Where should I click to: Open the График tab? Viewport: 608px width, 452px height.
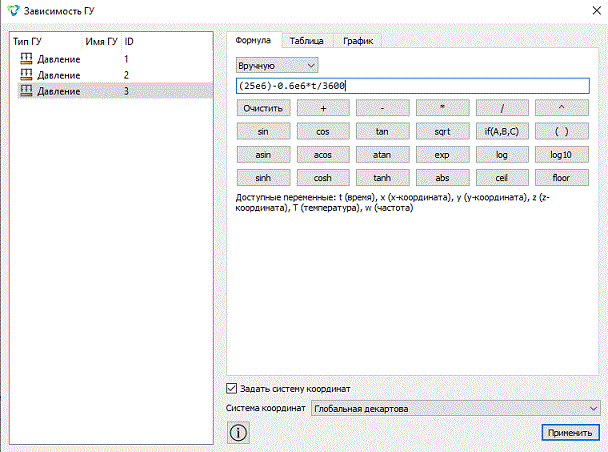[x=358, y=41]
